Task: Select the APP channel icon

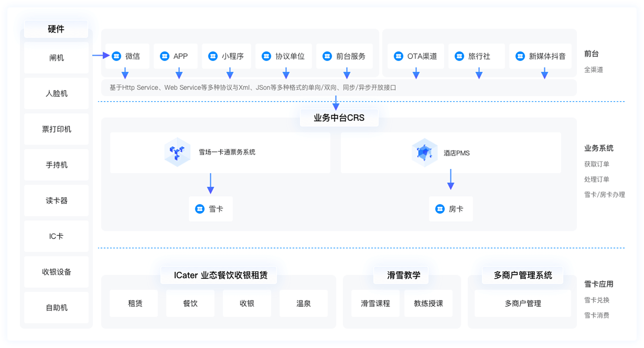Action: tap(165, 56)
